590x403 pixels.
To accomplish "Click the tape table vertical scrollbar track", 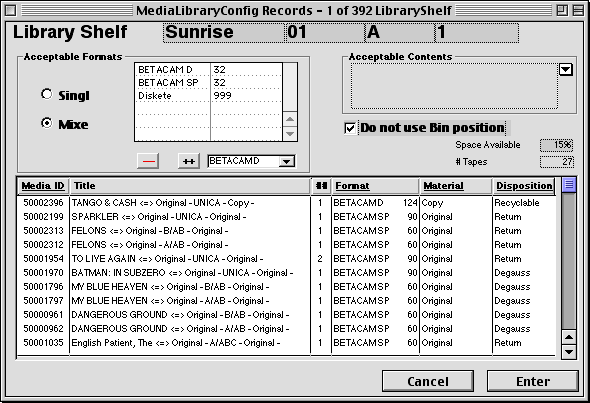I will pos(569,261).
